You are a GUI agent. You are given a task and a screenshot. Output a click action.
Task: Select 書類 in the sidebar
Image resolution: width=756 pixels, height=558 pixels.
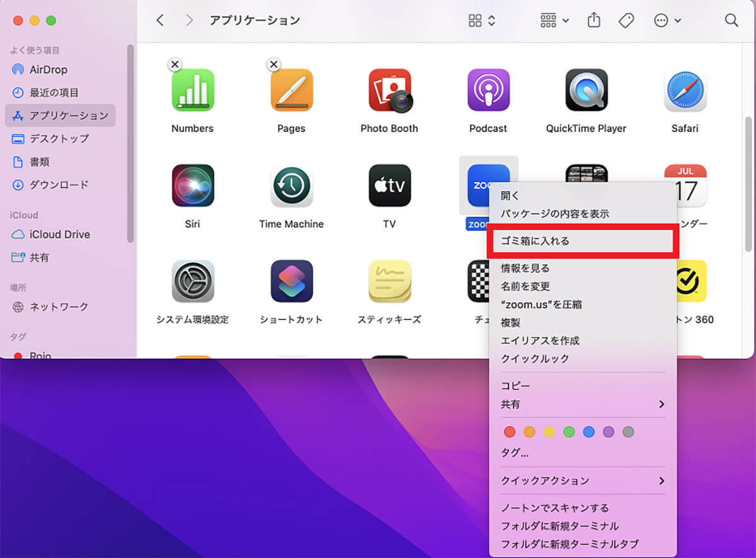60,162
